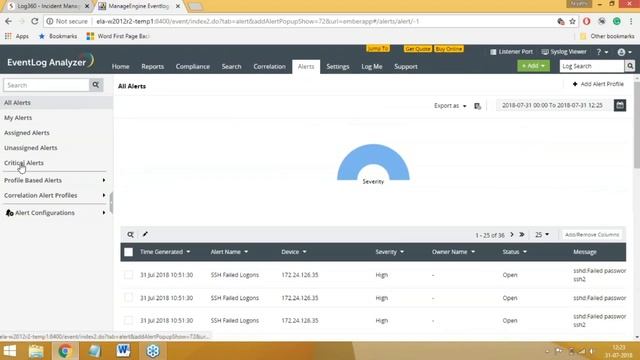640x360 pixels.
Task: Expand Correlation Alert Profiles submenu
Action: point(104,196)
